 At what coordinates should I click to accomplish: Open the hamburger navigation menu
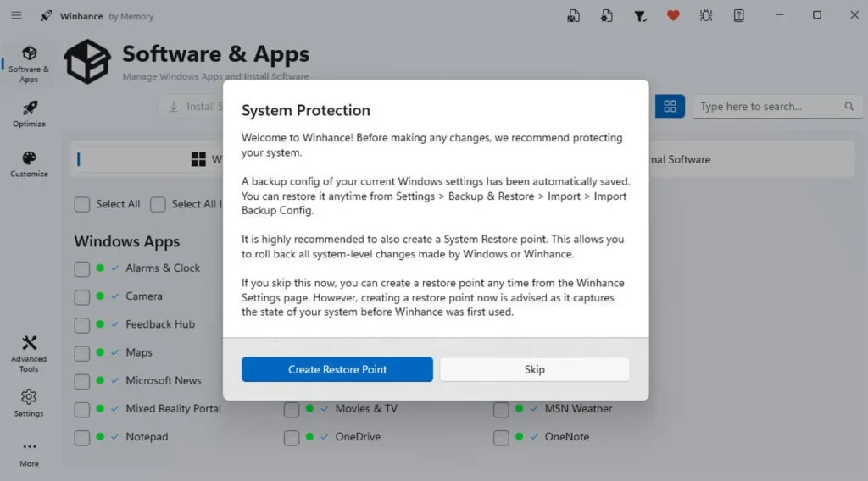(x=16, y=15)
